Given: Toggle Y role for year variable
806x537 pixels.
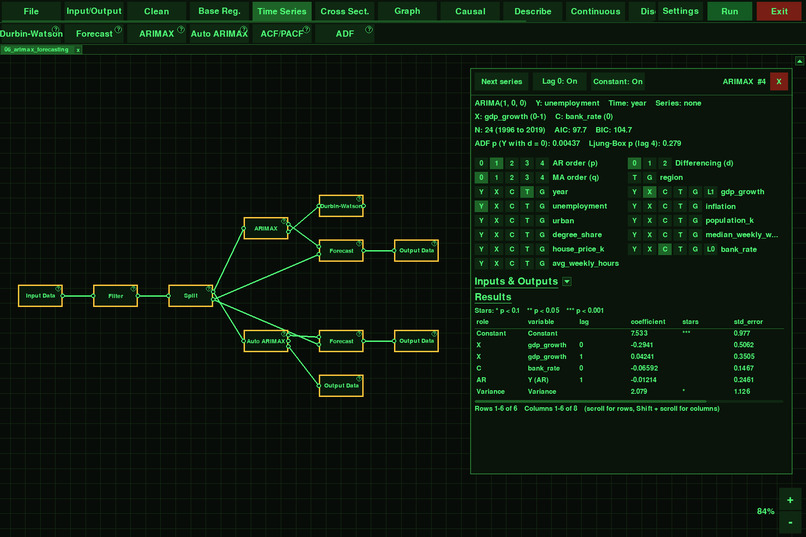Looking at the screenshot, I should point(481,192).
